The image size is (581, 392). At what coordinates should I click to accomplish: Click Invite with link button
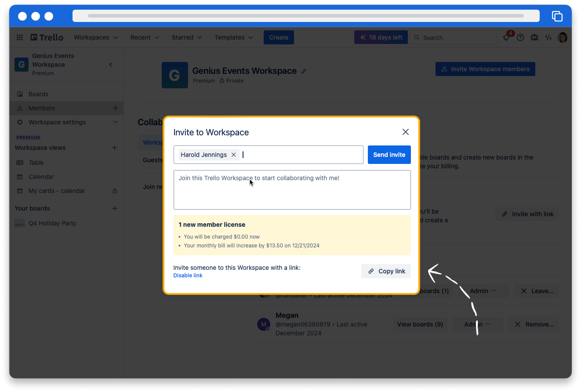click(x=527, y=214)
